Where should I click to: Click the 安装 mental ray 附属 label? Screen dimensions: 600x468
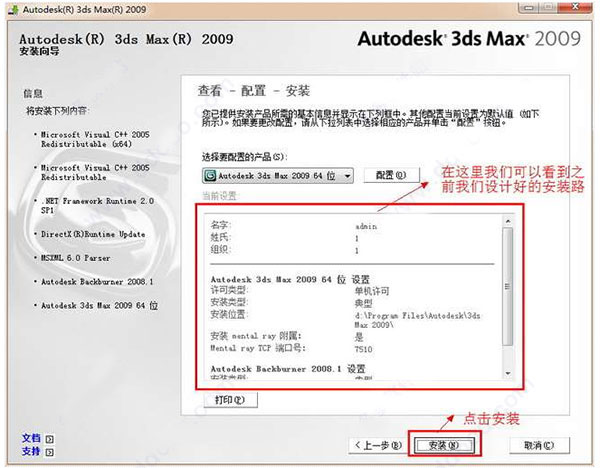click(x=256, y=336)
